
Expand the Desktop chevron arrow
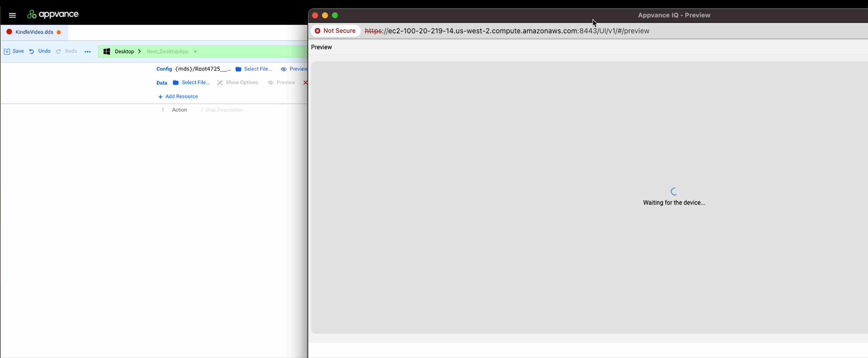tap(139, 52)
